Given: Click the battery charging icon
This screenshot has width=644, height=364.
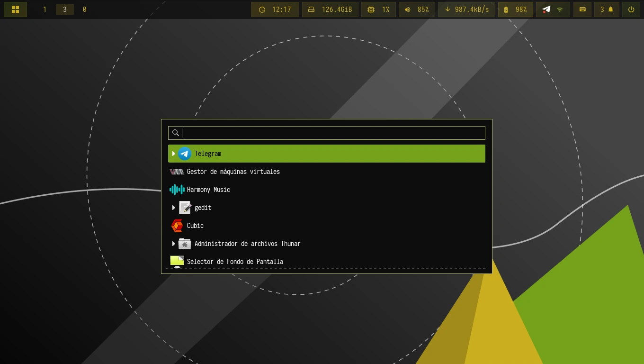Looking at the screenshot, I should [506, 9].
